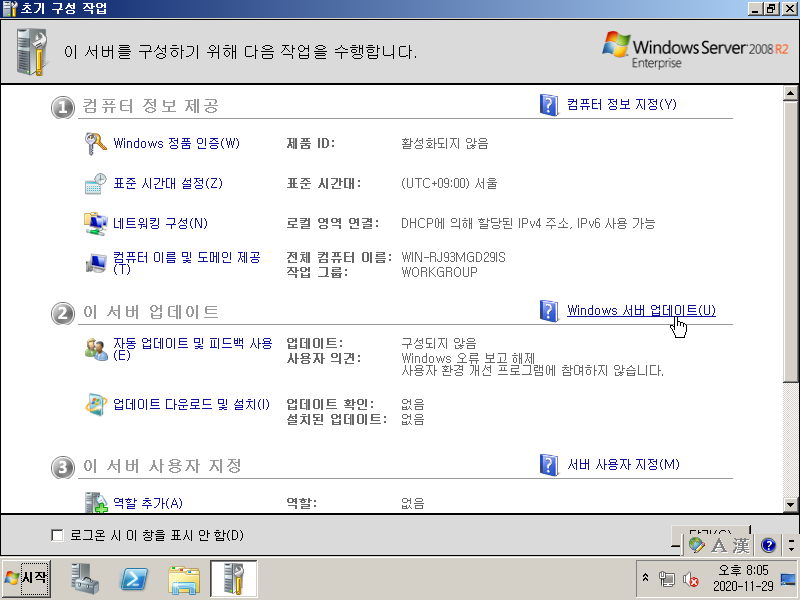Click the server icon in the header
800x600 pixels.
pyautogui.click(x=32, y=52)
